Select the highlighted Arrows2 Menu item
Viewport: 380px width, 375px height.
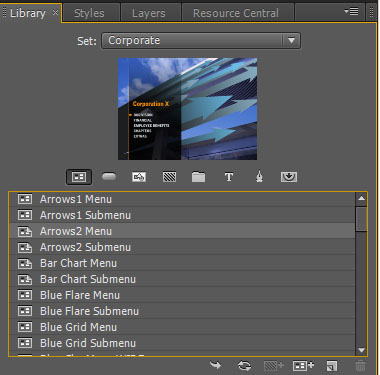[x=182, y=231]
